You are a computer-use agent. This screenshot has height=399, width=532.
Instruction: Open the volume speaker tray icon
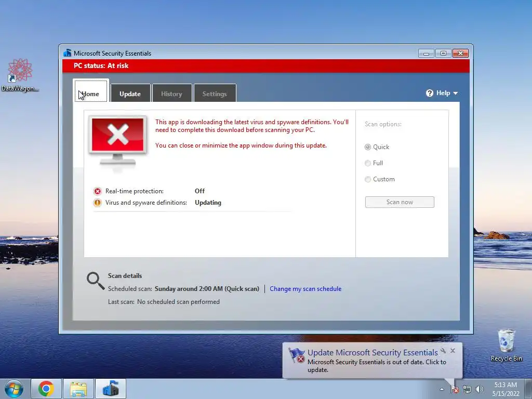point(480,389)
